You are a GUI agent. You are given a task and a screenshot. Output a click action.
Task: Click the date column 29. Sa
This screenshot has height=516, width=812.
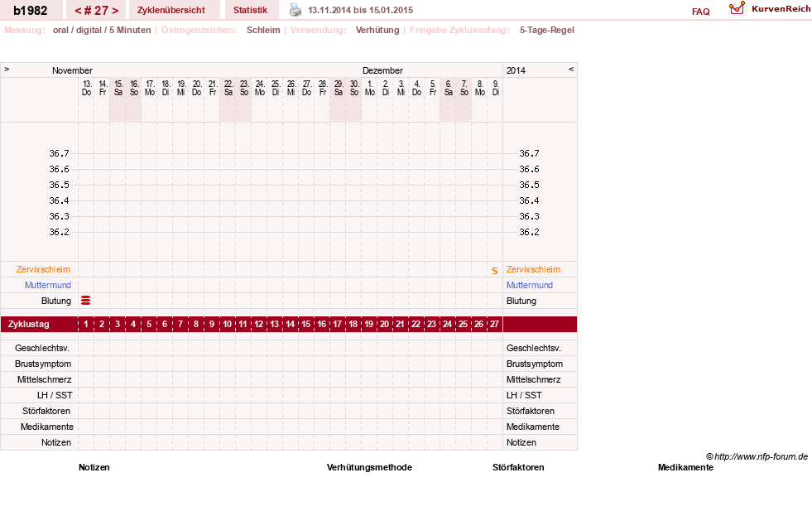tap(339, 88)
